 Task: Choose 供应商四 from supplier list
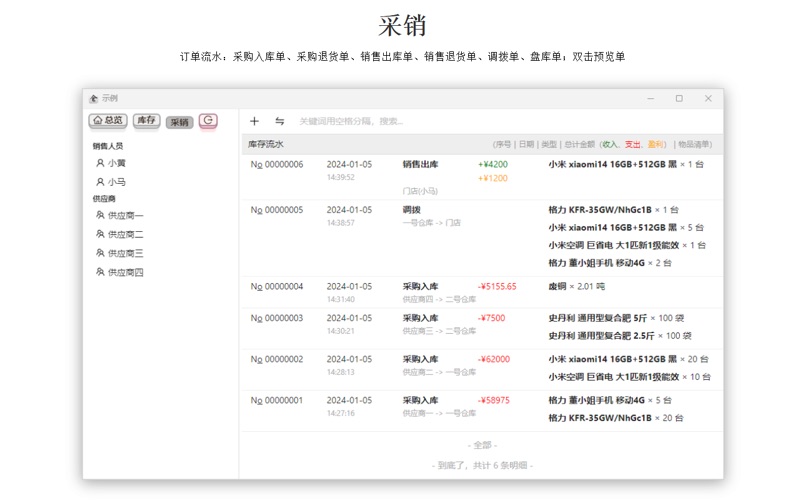pyautogui.click(x=125, y=272)
